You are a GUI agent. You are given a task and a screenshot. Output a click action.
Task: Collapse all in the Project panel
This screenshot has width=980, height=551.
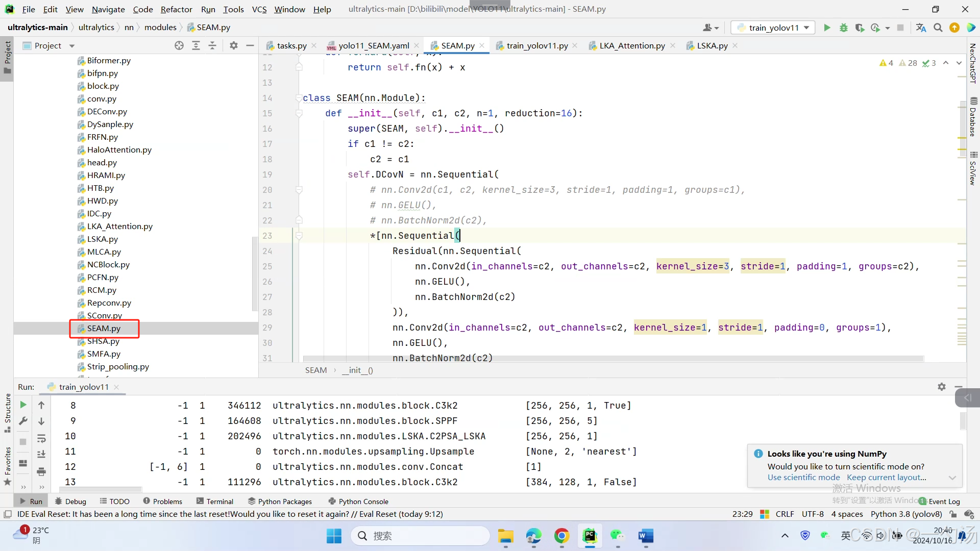click(212, 45)
